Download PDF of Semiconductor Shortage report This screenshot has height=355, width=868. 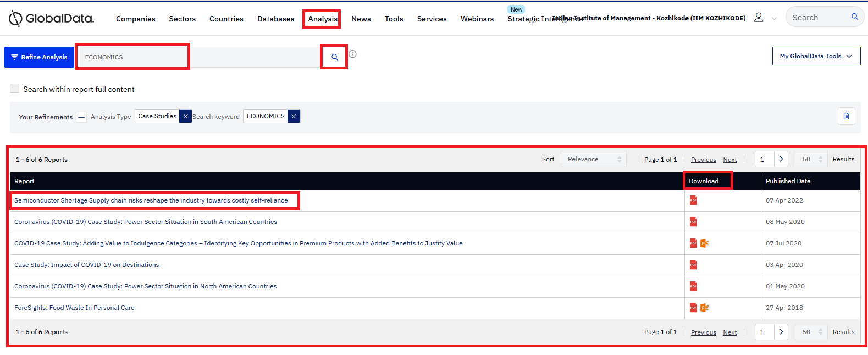[x=693, y=200]
